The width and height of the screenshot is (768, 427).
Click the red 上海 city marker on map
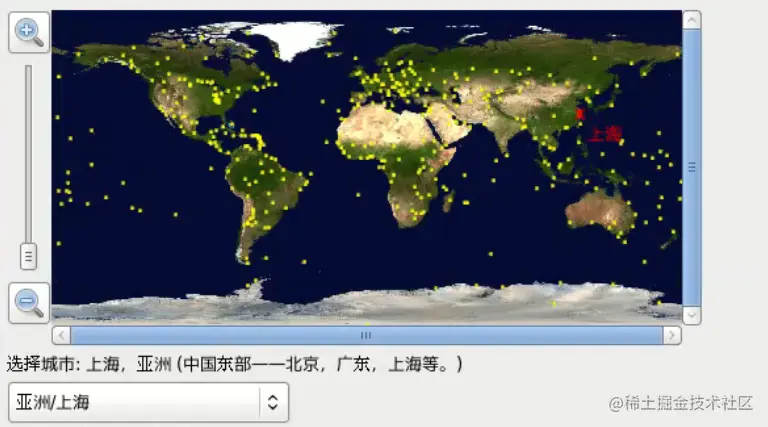[x=580, y=114]
